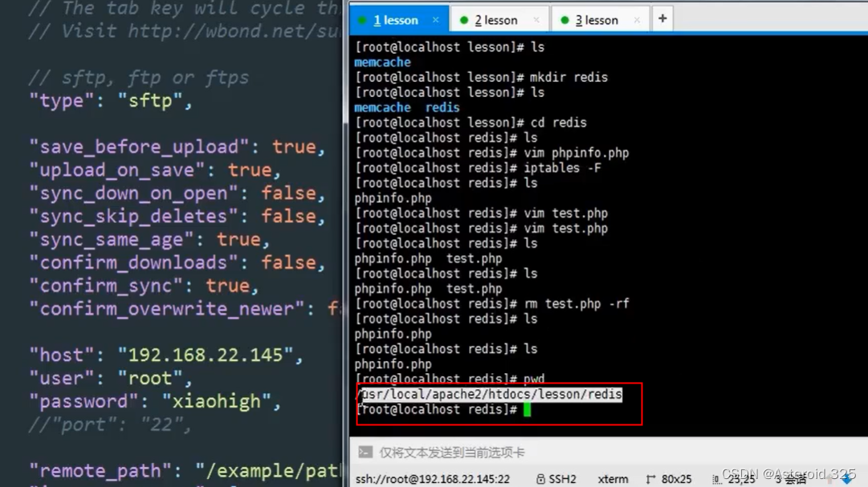Click the xterm terminal type in status bar
868x487 pixels.
(613, 479)
